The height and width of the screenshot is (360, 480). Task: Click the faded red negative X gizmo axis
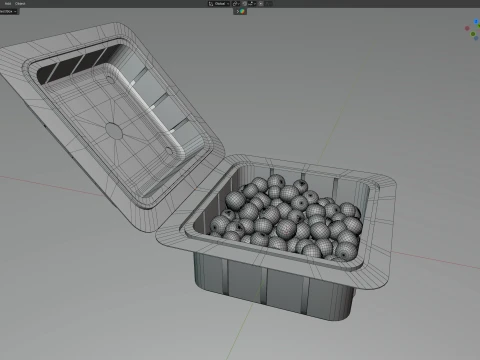tap(467, 28)
